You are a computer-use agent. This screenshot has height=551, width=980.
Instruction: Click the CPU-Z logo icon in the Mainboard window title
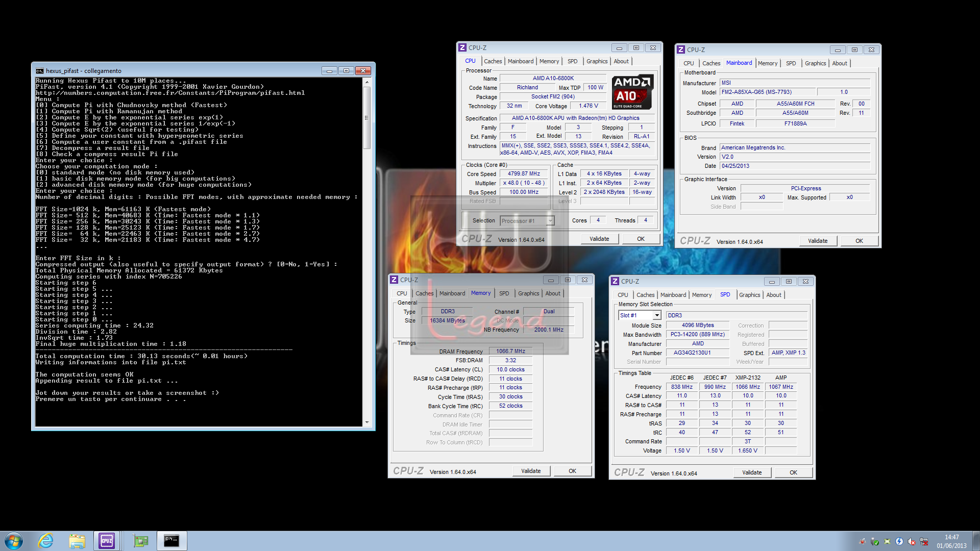click(681, 49)
